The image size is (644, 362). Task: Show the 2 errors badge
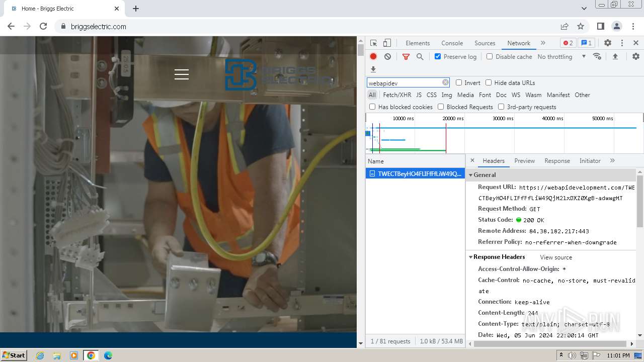tap(568, 43)
